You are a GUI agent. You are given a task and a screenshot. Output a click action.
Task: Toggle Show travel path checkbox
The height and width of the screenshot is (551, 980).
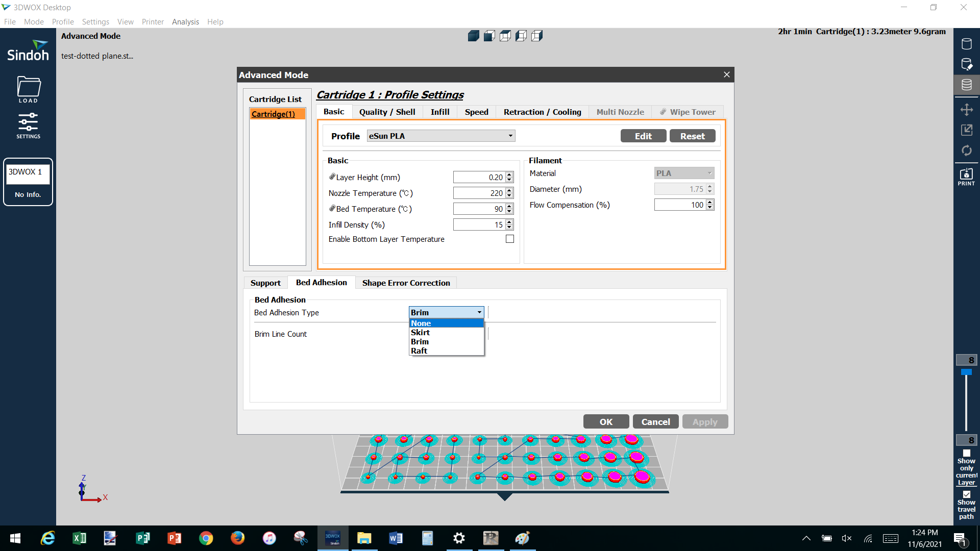[x=966, y=494]
